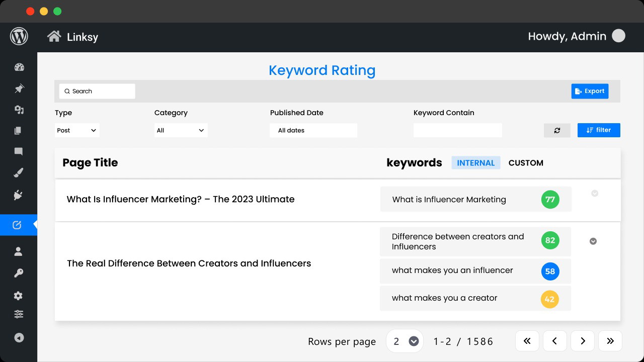Open Comments via speech bubble icon
This screenshot has width=644, height=362.
[19, 151]
